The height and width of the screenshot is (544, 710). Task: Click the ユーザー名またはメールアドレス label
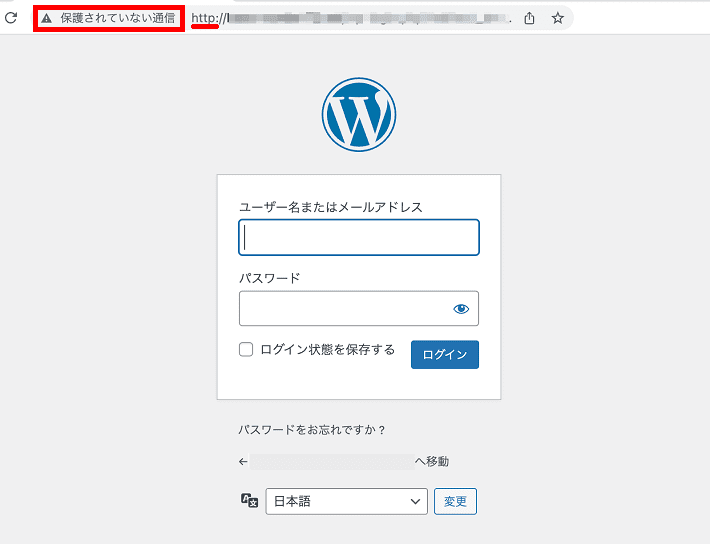pos(331,207)
